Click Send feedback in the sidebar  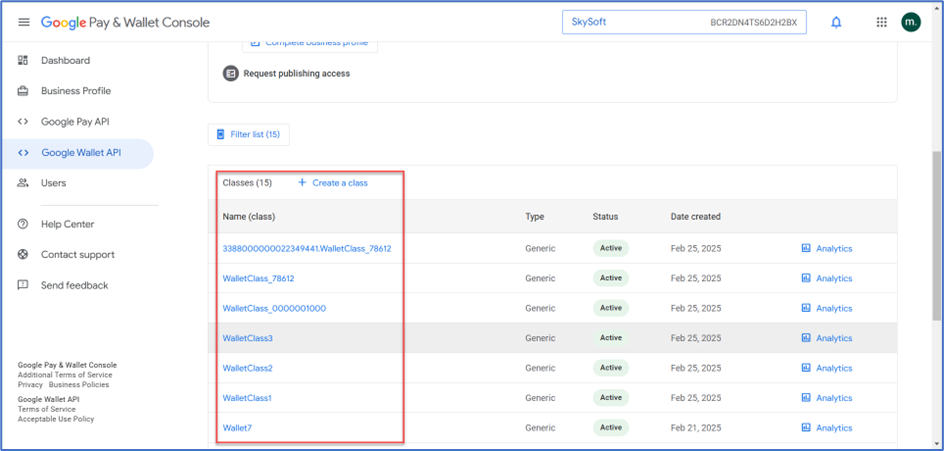pos(74,285)
